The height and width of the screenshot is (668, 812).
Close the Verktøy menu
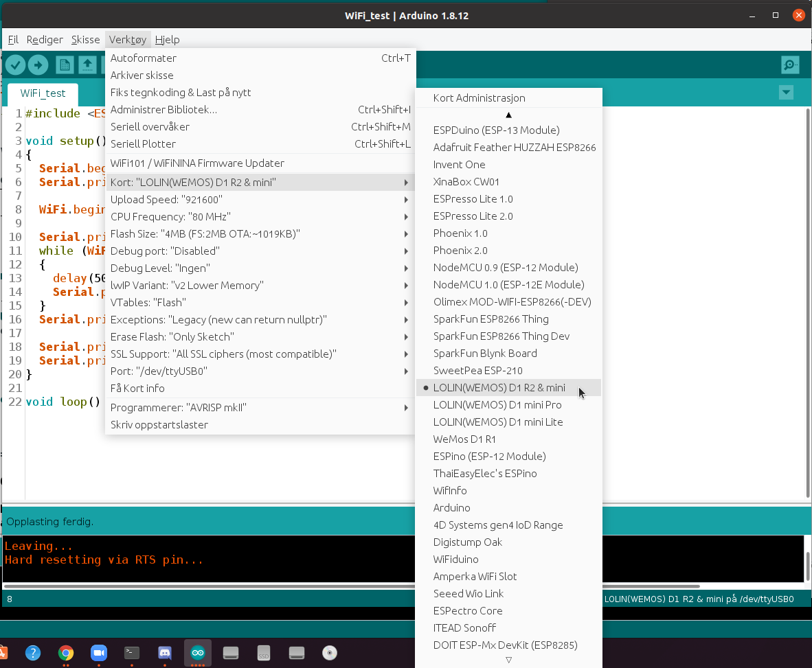pos(127,40)
